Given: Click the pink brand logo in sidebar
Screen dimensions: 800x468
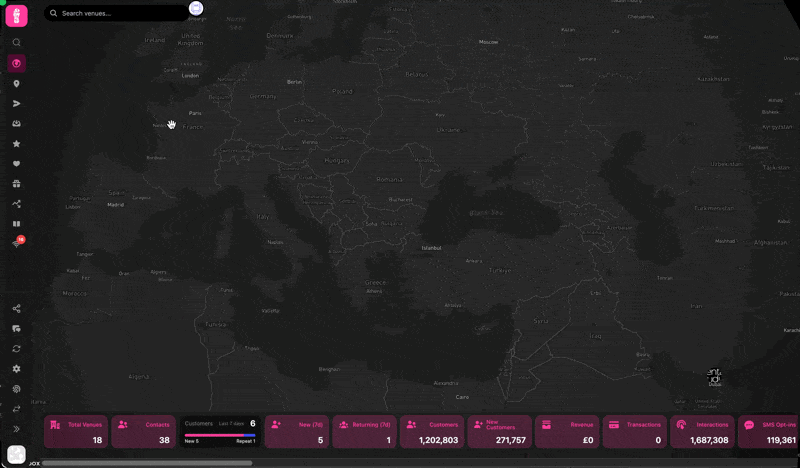Looking at the screenshot, I should click(16, 16).
